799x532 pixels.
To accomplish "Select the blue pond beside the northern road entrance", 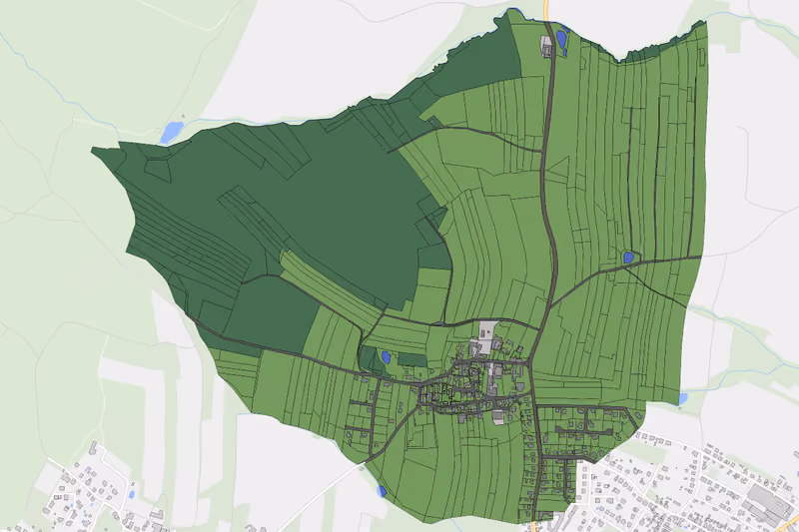I will pos(561,39).
